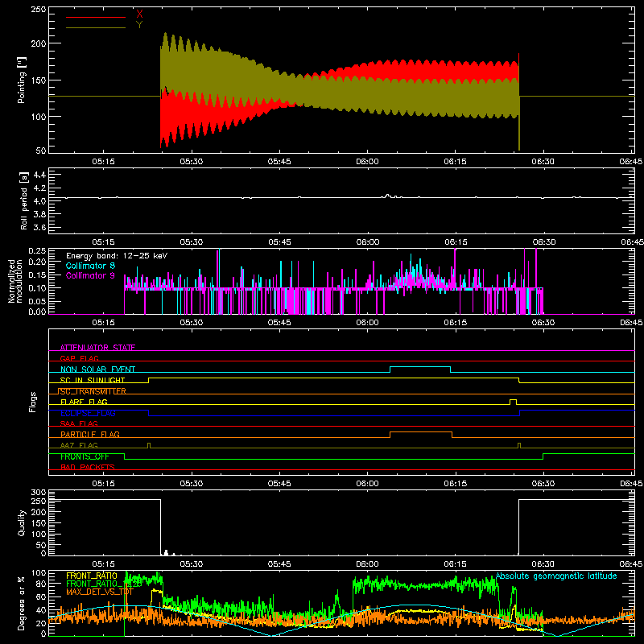Click the 0.25 tick on modulation axis
This screenshot has width=644, height=644.
[x=37, y=250]
